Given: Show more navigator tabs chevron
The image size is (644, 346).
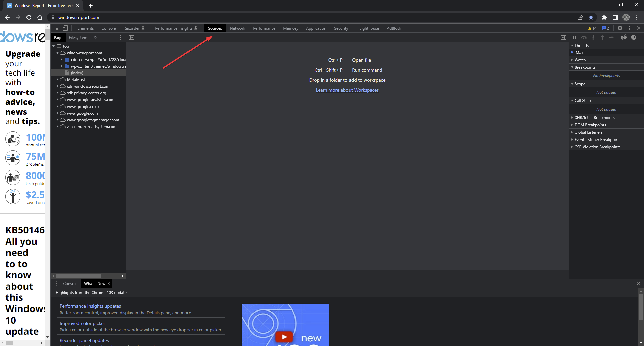Looking at the screenshot, I should point(95,38).
